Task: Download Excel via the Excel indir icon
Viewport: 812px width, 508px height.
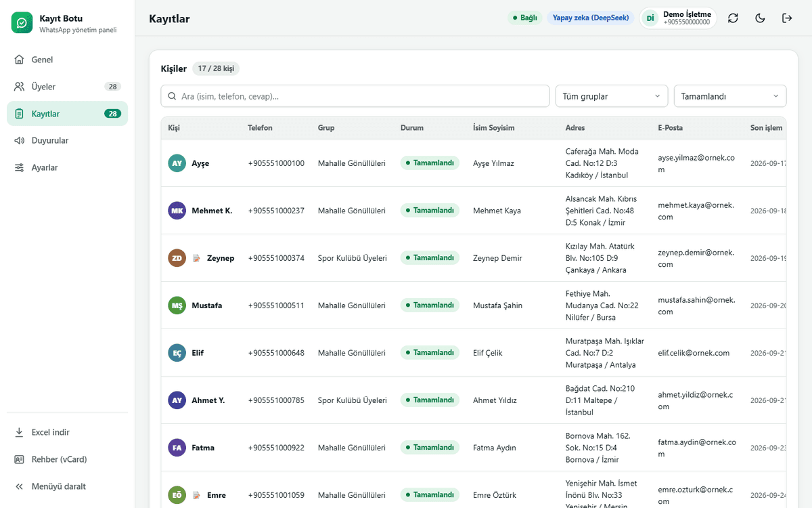Action: [20, 432]
